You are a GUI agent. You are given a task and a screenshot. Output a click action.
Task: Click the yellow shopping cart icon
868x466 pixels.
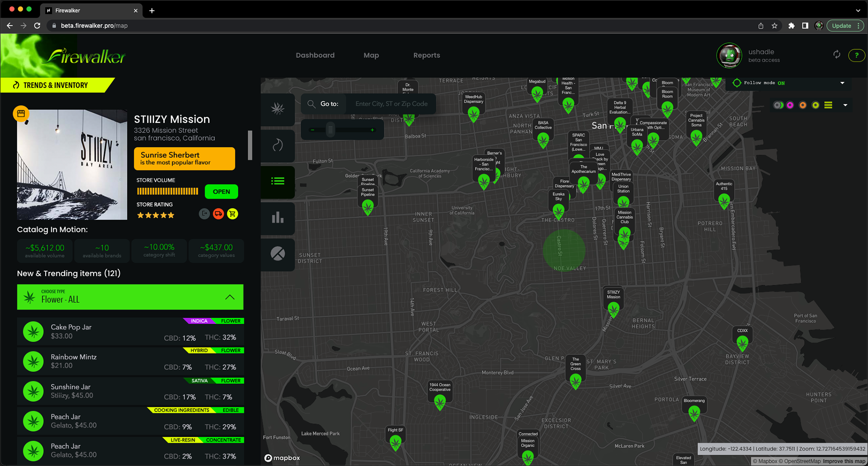pyautogui.click(x=232, y=214)
